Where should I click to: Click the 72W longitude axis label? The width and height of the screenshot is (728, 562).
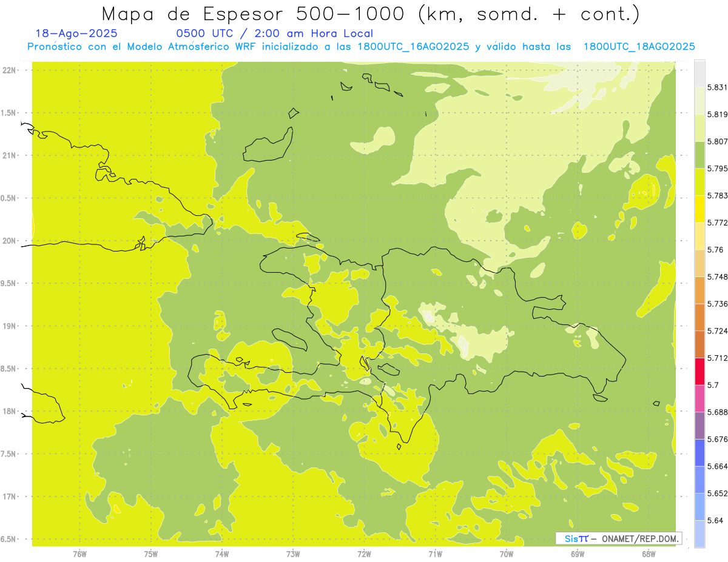pyautogui.click(x=364, y=554)
